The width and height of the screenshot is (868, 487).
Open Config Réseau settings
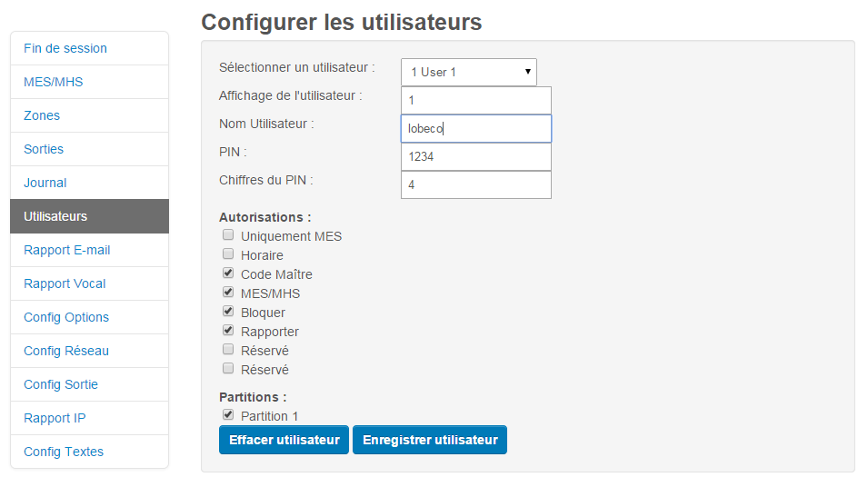click(90, 351)
